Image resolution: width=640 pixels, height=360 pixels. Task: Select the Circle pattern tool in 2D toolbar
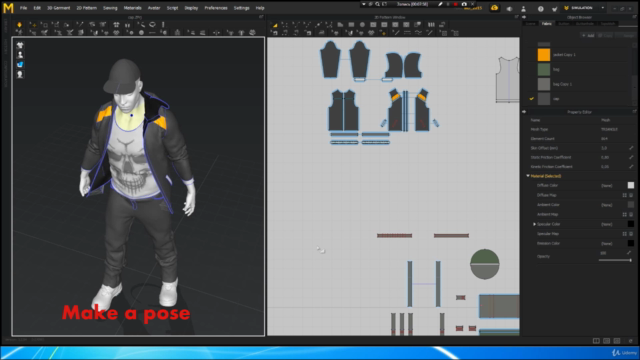(x=362, y=25)
